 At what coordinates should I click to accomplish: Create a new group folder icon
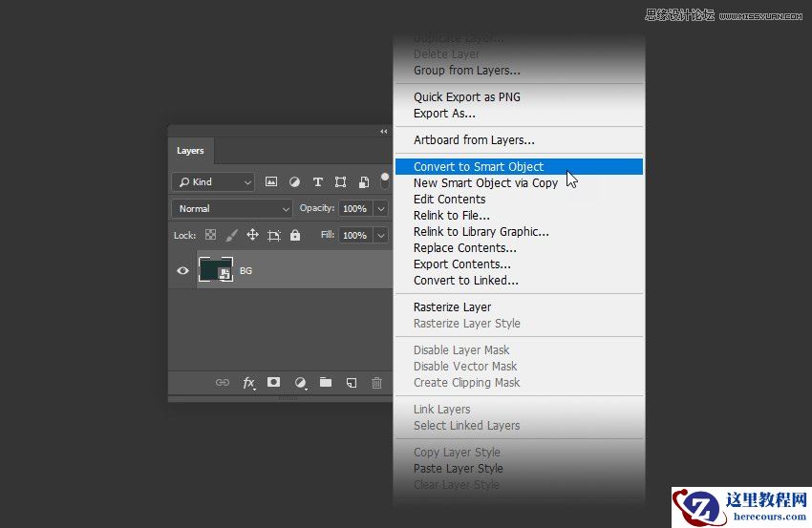click(x=326, y=382)
